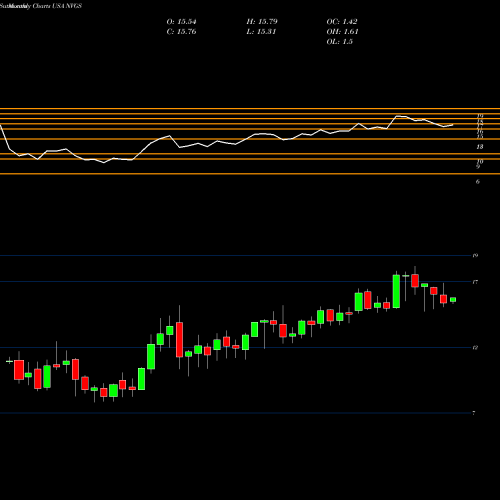Select the high value H: 15.79

tap(262, 22)
